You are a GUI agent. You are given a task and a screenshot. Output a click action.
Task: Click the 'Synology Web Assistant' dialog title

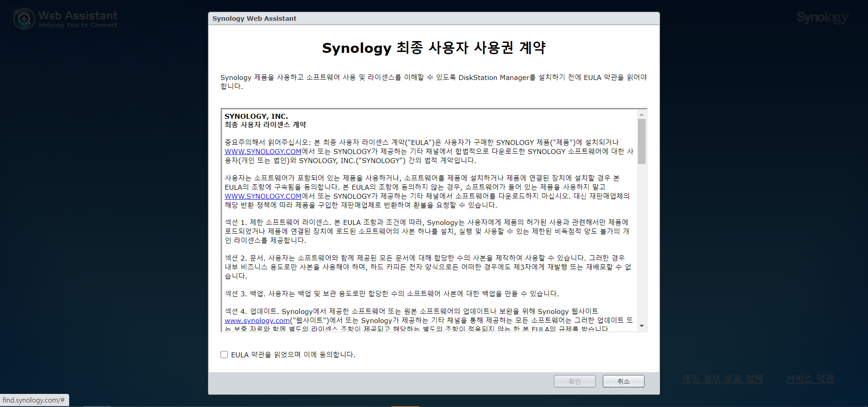[x=255, y=19]
